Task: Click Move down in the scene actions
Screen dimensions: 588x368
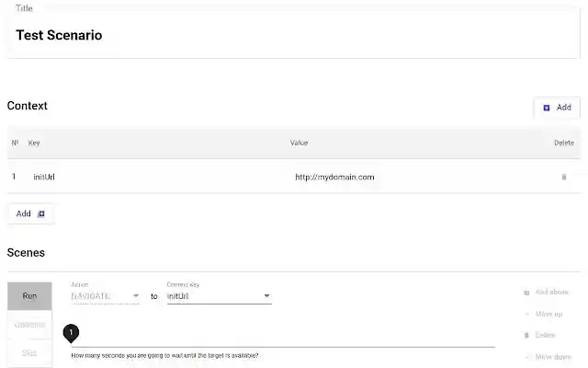Action: click(548, 357)
